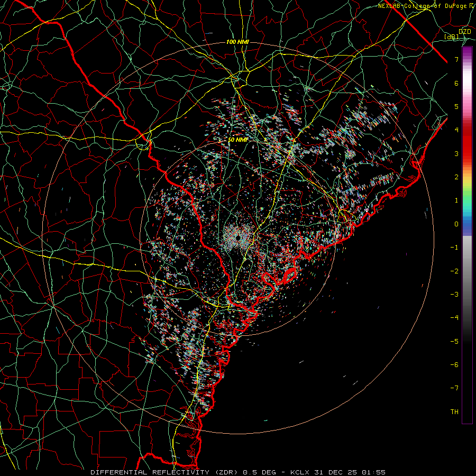Click the -2 value on the dB scale
This screenshot has width=476, height=476.
[454, 271]
